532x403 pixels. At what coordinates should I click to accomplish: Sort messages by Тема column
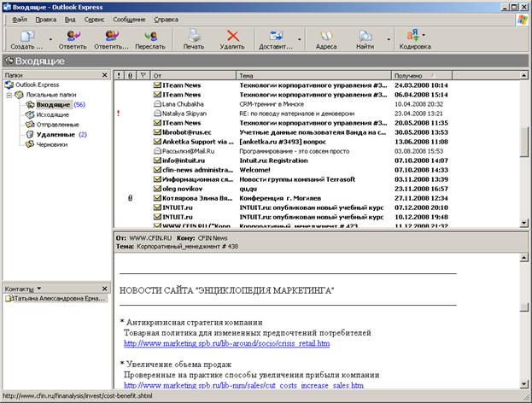(x=314, y=76)
